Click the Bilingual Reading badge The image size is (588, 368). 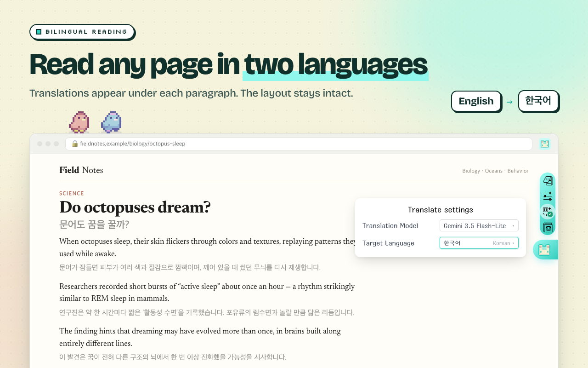82,32
